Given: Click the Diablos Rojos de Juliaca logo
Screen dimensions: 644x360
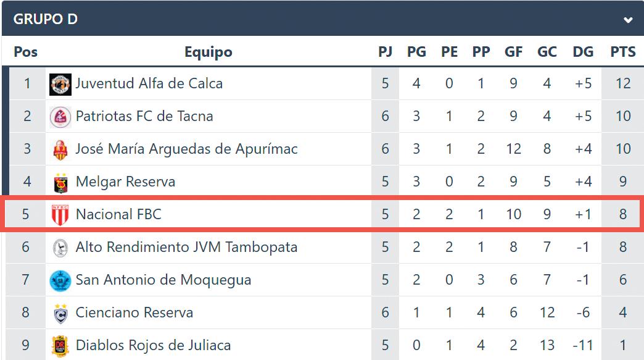Looking at the screenshot, I should coord(60,346).
